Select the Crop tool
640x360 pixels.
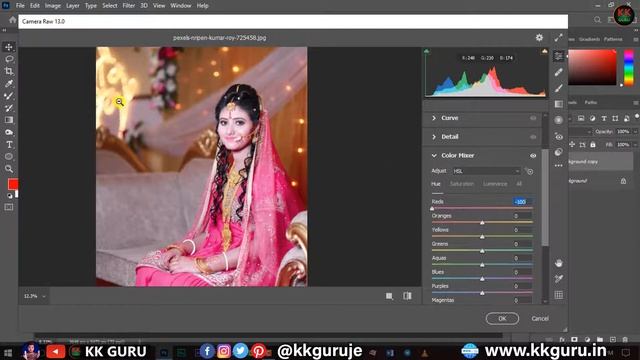pos(9,71)
